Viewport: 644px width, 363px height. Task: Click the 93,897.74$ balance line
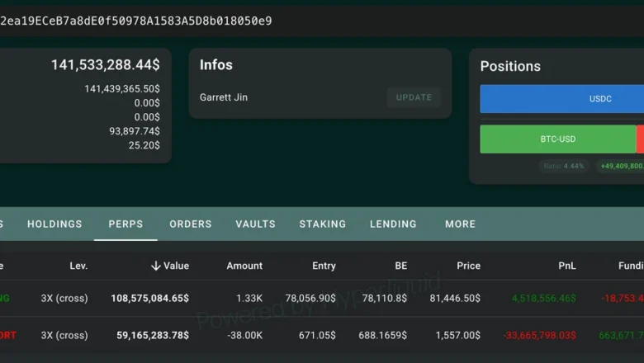[x=135, y=131]
